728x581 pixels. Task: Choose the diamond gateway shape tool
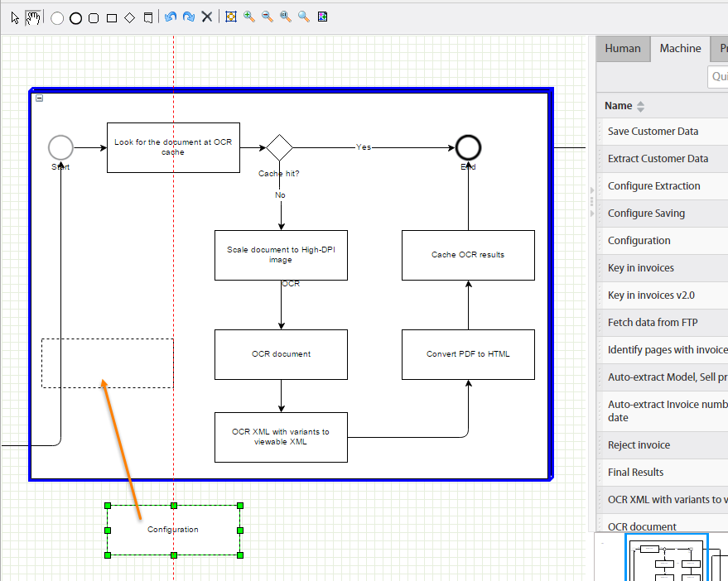[130, 17]
